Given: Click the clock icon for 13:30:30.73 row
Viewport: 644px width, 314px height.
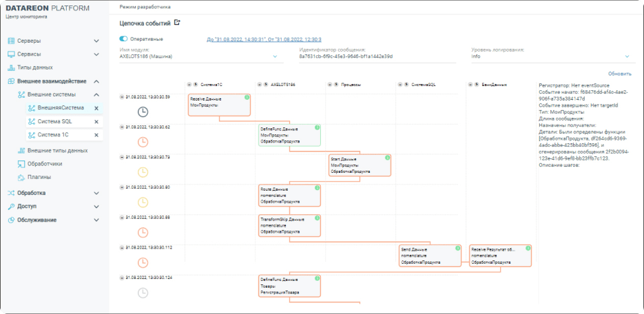Looking at the screenshot, I should click(143, 172).
